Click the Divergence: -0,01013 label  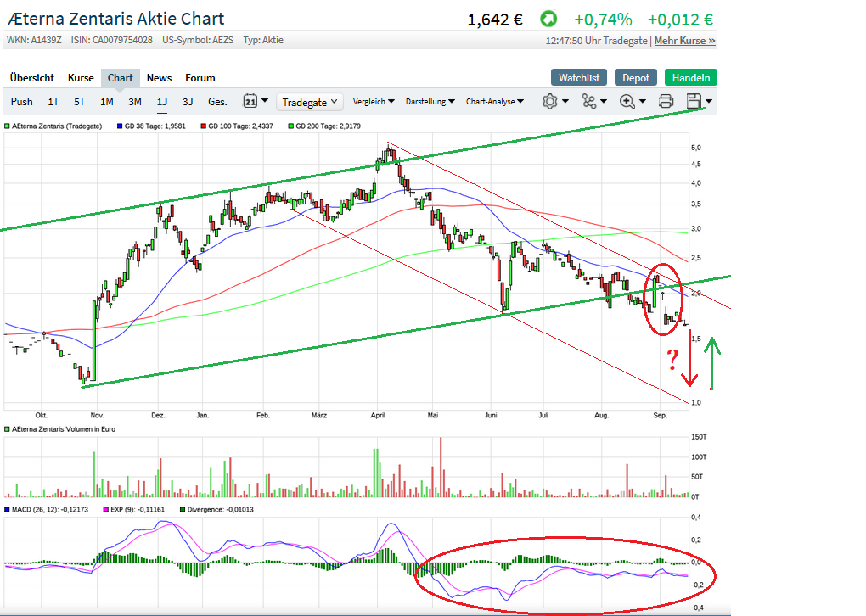(221, 509)
